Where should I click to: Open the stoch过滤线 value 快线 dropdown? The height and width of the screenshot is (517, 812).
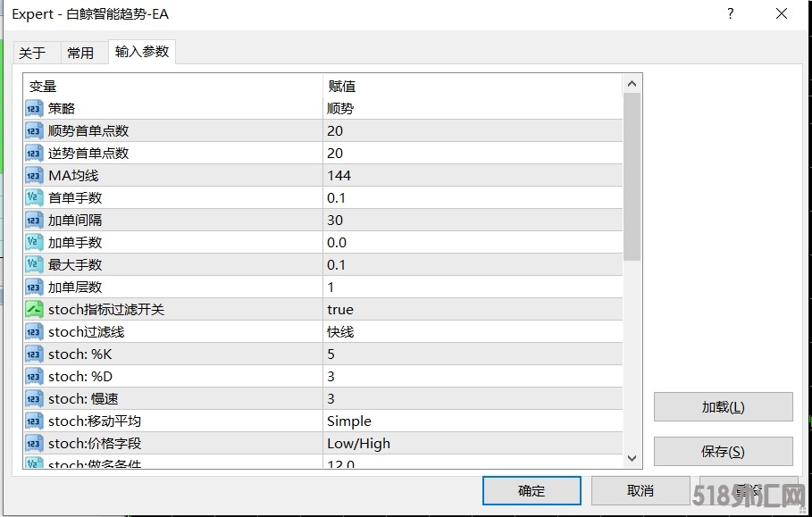point(473,332)
